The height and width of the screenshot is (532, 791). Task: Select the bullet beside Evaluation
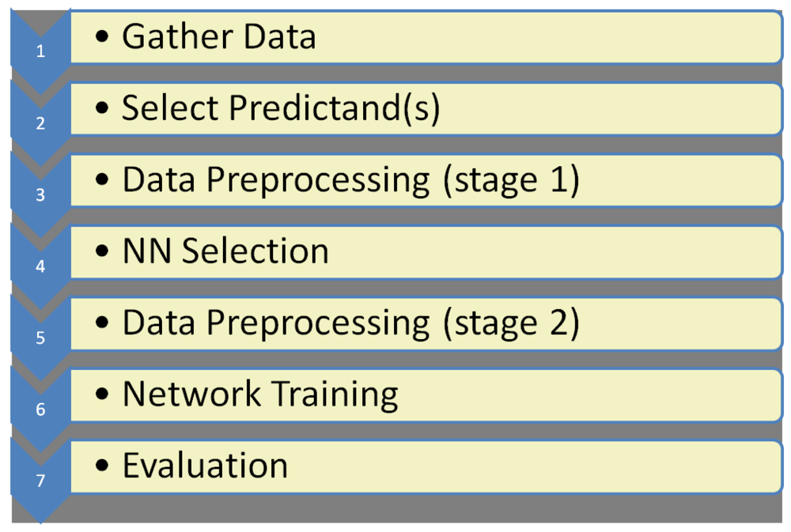pyautogui.click(x=102, y=467)
